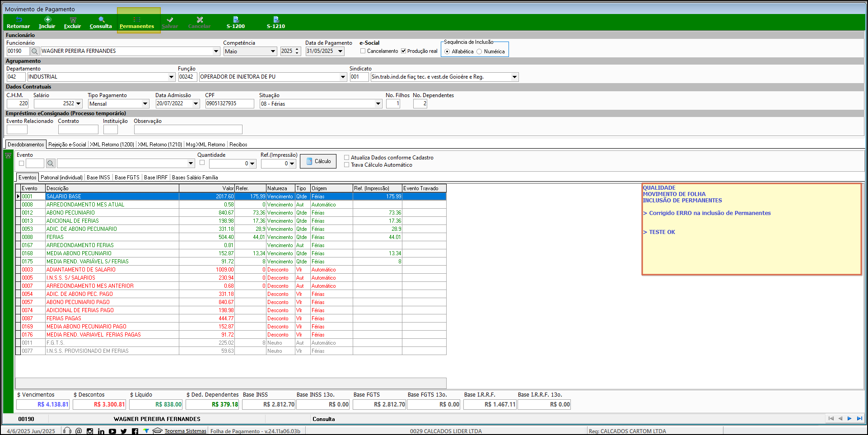Click the Descrição column header
Viewport: 868px width, 435px height.
click(x=112, y=188)
